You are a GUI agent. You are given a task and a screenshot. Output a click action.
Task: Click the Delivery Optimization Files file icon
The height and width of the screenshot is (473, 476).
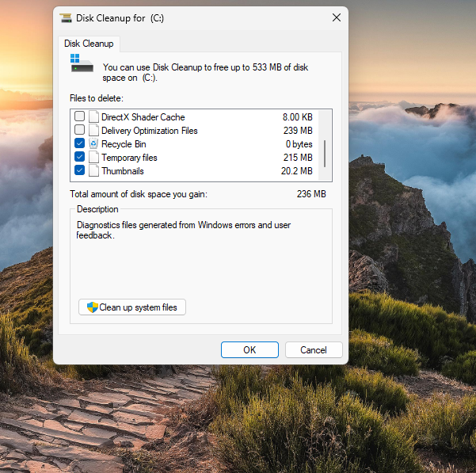click(x=93, y=131)
